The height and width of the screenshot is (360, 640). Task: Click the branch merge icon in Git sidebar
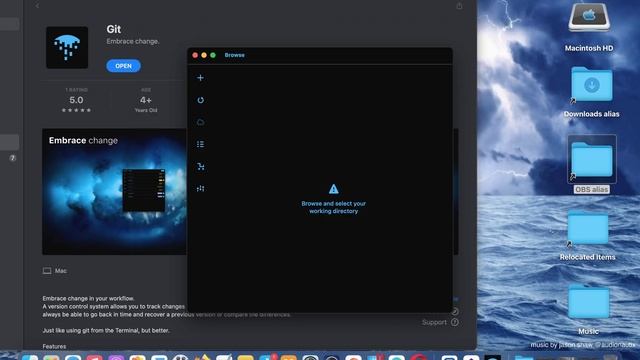click(200, 167)
